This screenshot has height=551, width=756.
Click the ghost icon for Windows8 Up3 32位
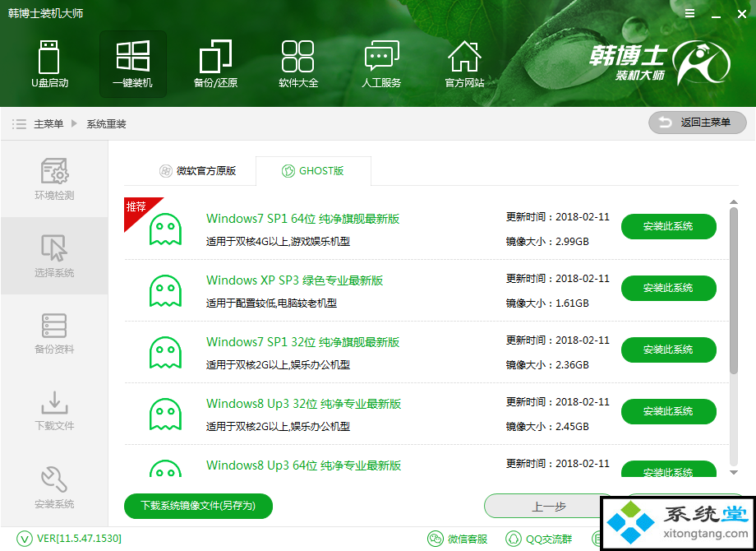coord(165,414)
